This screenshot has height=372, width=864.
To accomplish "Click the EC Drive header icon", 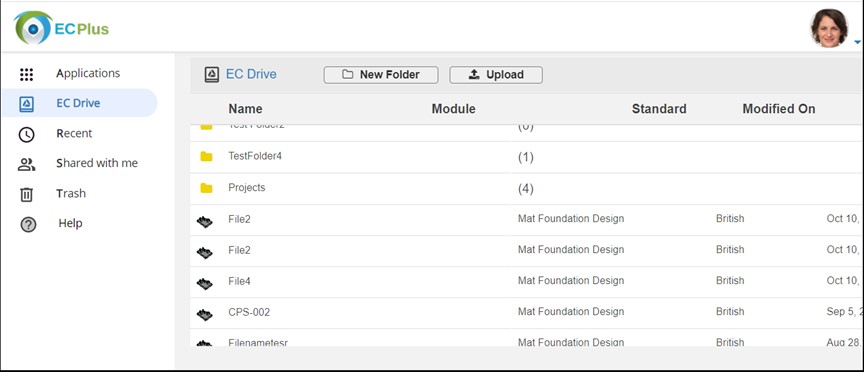I will pyautogui.click(x=212, y=75).
